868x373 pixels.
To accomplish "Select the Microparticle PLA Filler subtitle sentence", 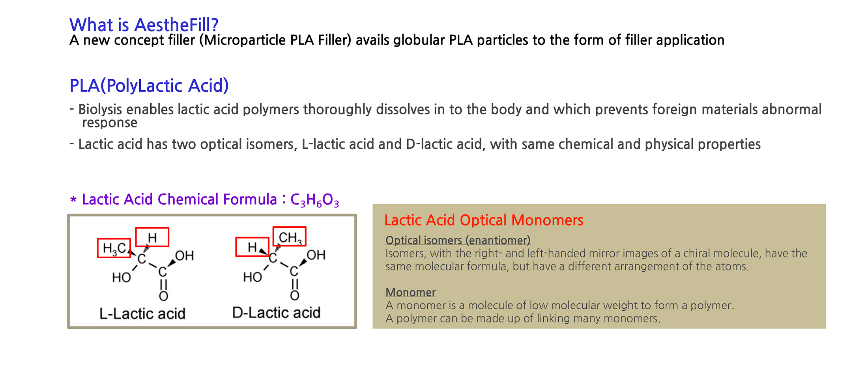I will 397,40.
